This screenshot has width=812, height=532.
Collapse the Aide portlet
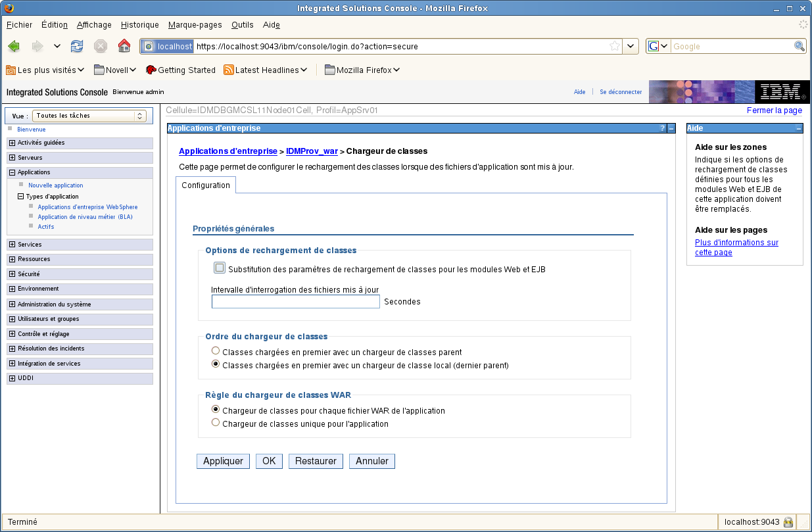tap(798, 128)
